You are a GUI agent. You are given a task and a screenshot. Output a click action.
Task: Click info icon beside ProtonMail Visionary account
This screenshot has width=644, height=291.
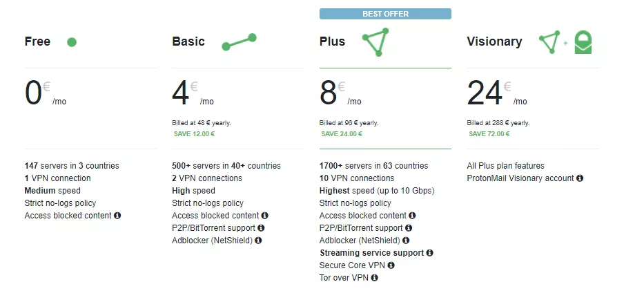580,178
